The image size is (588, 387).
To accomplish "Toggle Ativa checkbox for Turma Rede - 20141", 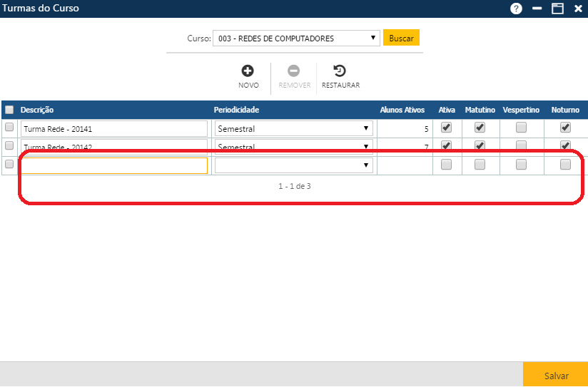I will (446, 128).
